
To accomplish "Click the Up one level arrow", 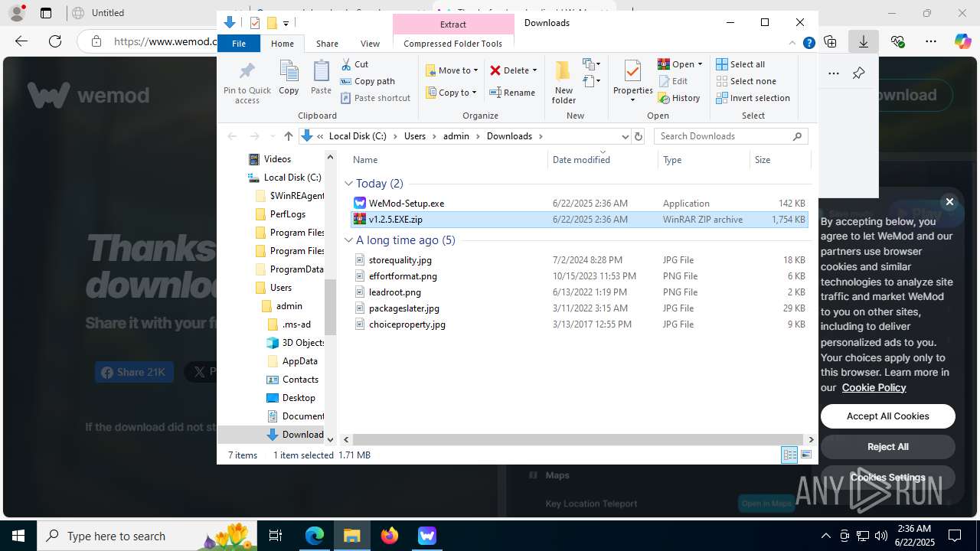I will pyautogui.click(x=288, y=136).
